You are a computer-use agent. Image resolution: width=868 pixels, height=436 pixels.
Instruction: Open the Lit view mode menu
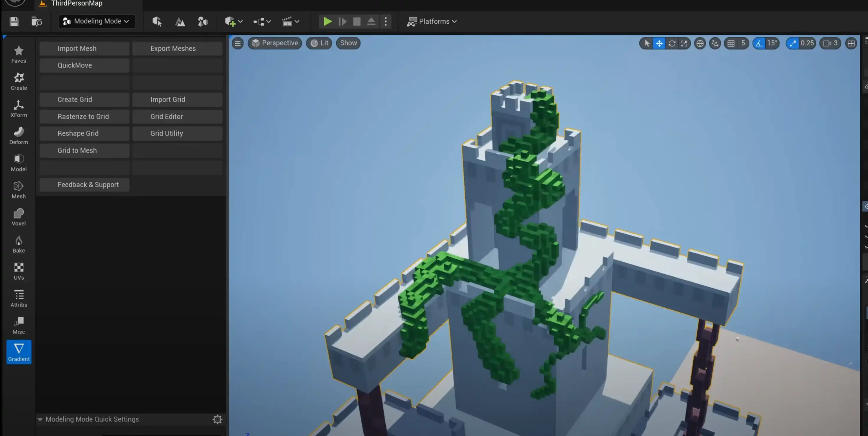pos(319,43)
